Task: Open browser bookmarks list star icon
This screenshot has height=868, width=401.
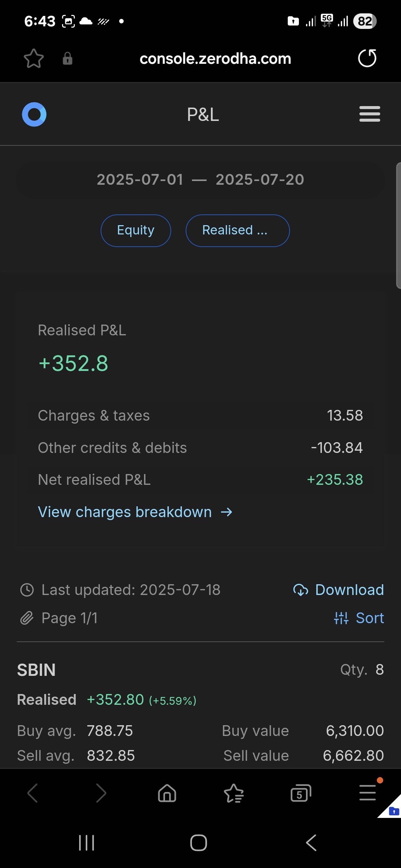Action: [x=234, y=793]
